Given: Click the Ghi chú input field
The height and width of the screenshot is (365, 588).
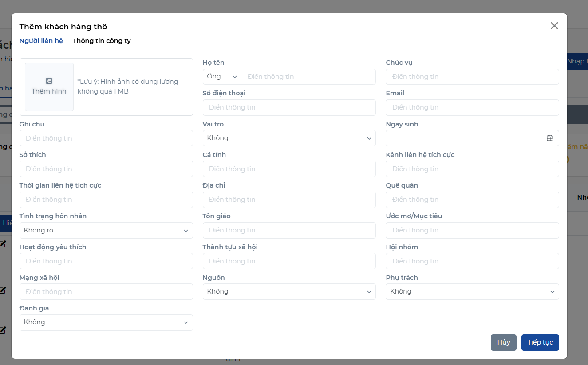Looking at the screenshot, I should 106,138.
